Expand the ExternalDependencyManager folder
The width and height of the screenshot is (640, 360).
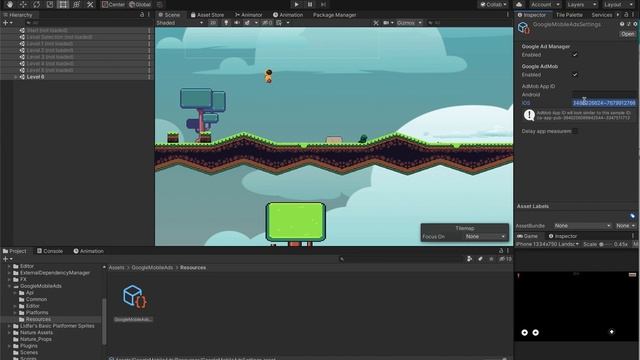9,273
